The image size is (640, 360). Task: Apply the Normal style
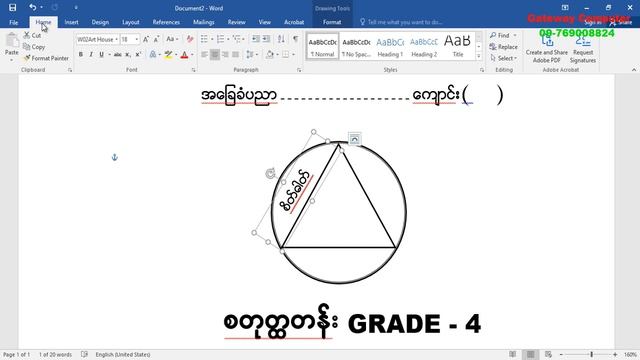tap(322, 47)
